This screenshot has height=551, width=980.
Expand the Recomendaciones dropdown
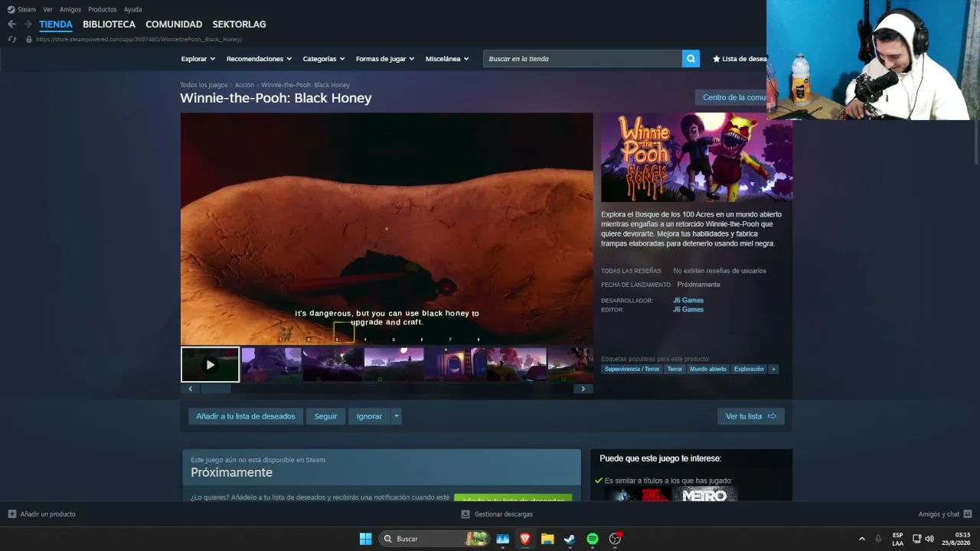click(x=260, y=59)
